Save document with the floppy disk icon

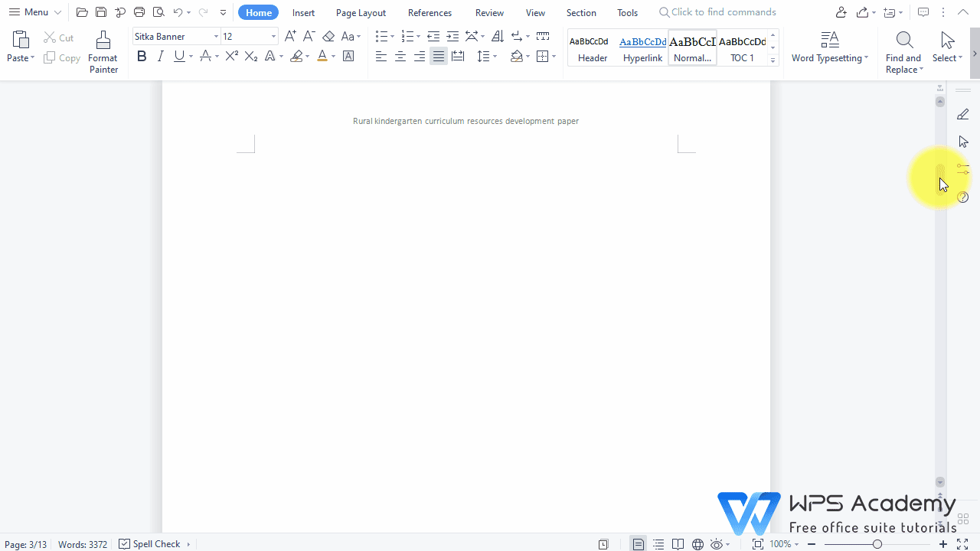pos(101,12)
